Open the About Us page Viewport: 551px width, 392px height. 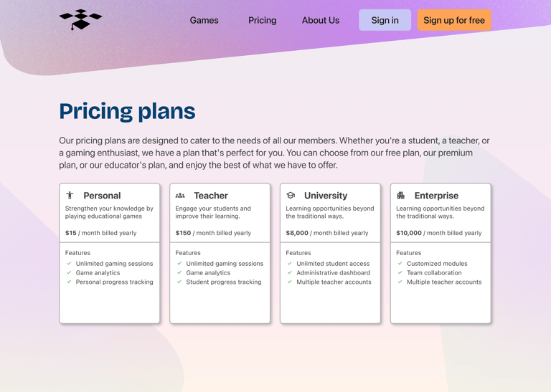tap(320, 20)
